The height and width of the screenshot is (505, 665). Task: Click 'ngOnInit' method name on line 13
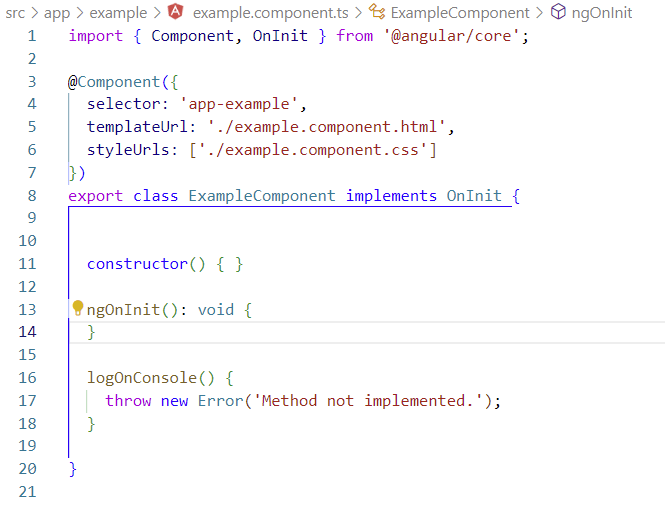coord(123,310)
